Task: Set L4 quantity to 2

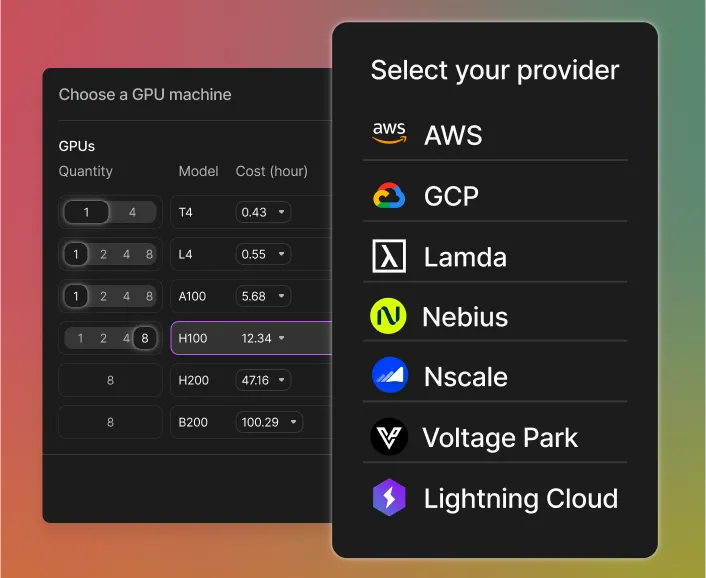Action: tap(103, 254)
